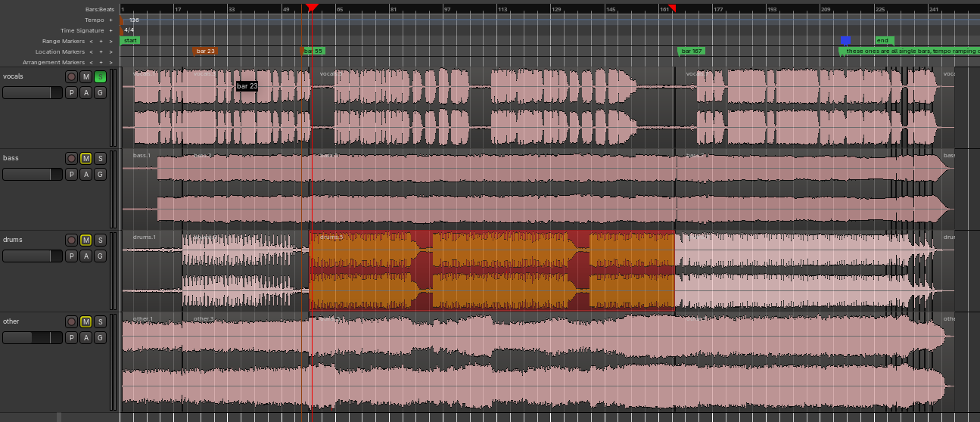Arm the other track record button
This screenshot has height=422, width=980.
[x=72, y=321]
